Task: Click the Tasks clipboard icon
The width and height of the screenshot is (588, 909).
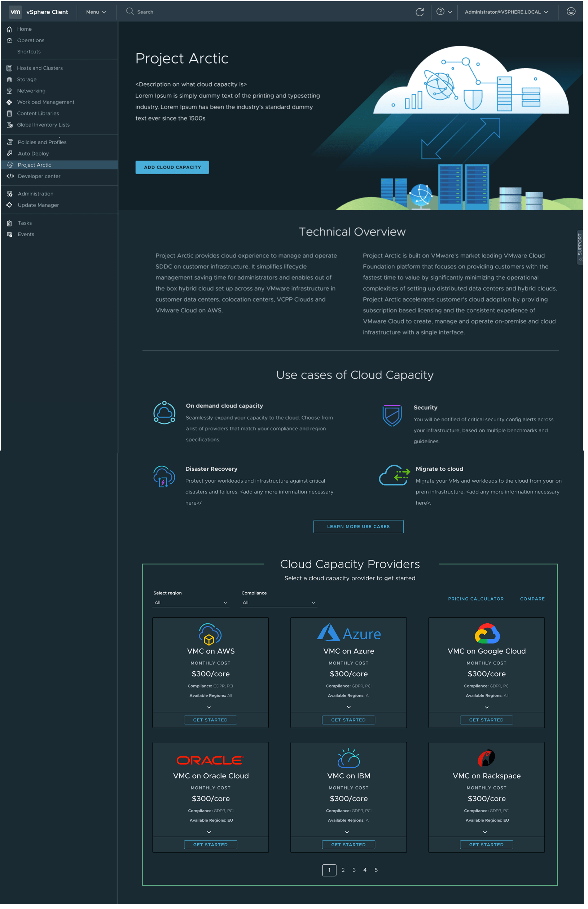Action: point(9,224)
